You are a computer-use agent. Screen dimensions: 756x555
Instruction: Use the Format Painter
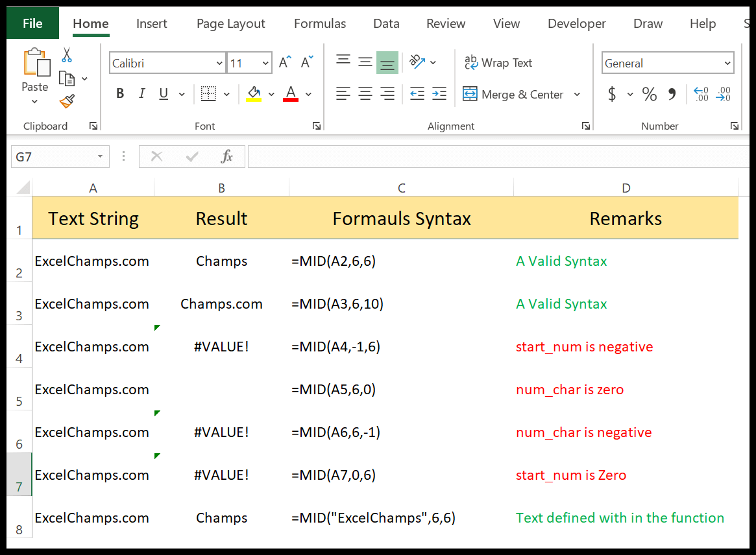pos(66,102)
